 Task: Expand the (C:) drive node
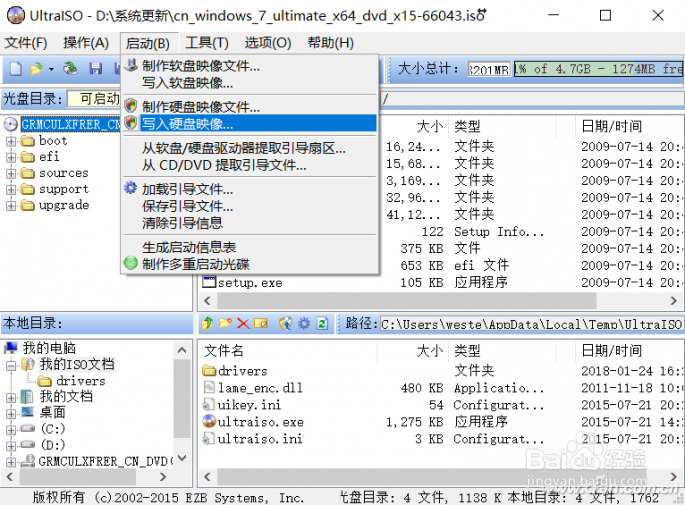pyautogui.click(x=11, y=430)
